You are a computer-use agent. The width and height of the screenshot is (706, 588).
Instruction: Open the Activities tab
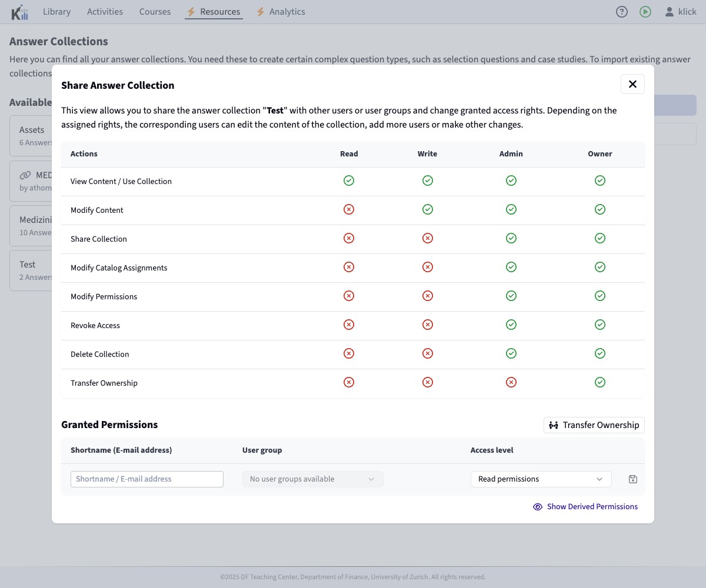[x=105, y=12]
